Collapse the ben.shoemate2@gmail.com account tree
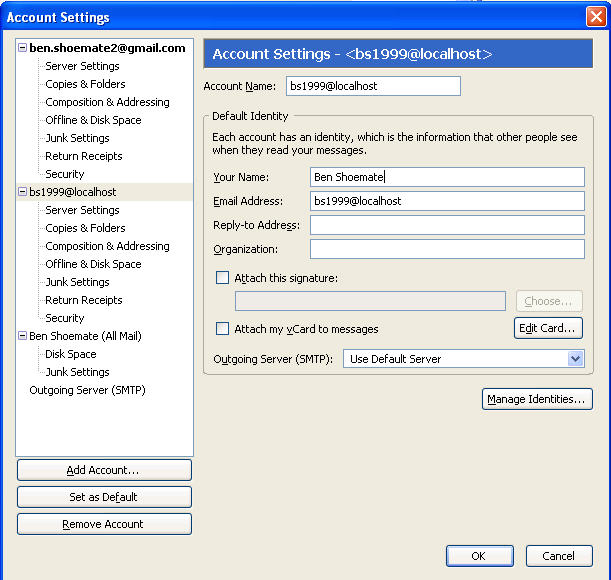 pyautogui.click(x=23, y=48)
